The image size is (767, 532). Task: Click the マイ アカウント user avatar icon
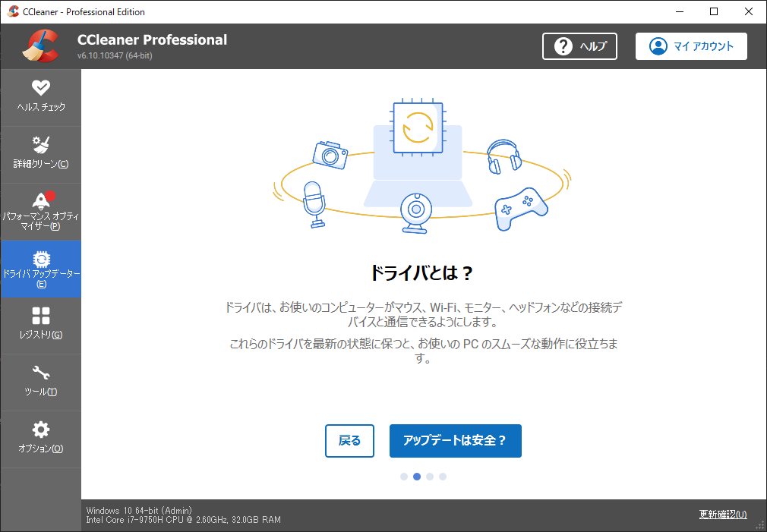point(658,46)
